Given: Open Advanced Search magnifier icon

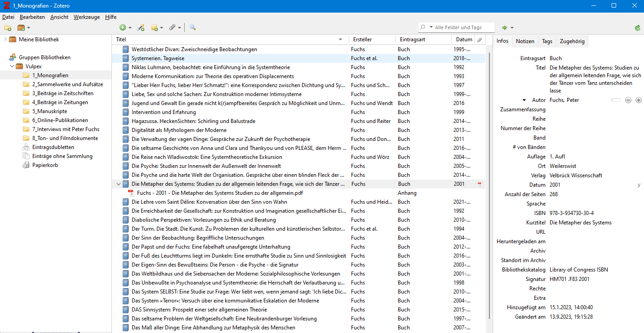Looking at the screenshot, I should point(192,27).
